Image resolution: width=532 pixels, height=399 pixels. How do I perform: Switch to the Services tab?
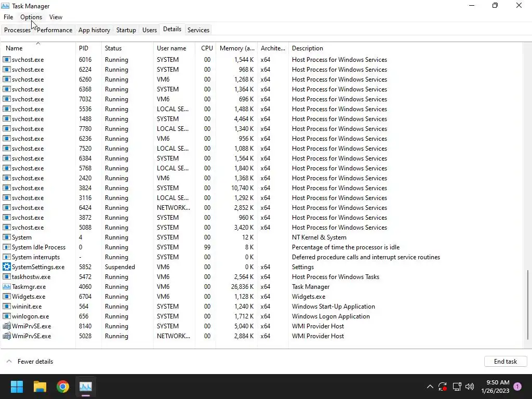198,30
